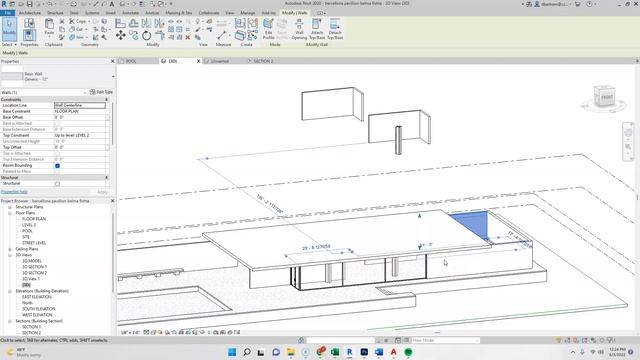Select the Align tool in Modify panel

(x=120, y=23)
